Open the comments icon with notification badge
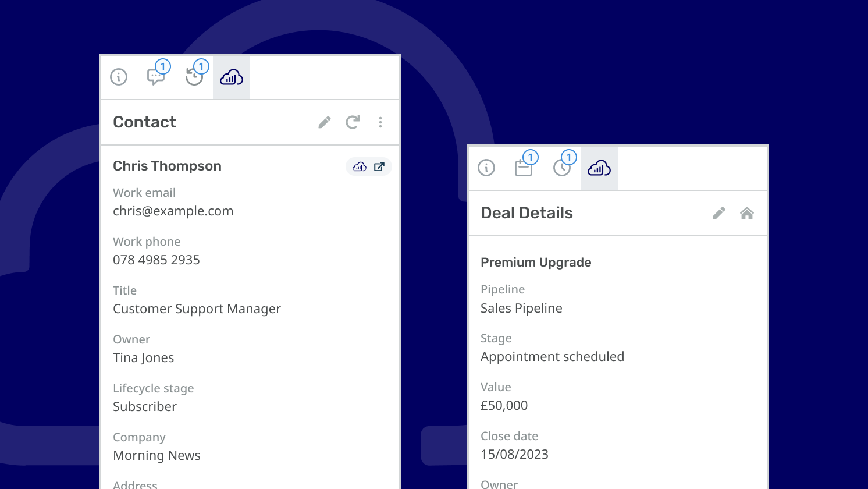The width and height of the screenshot is (868, 489). [x=156, y=77]
